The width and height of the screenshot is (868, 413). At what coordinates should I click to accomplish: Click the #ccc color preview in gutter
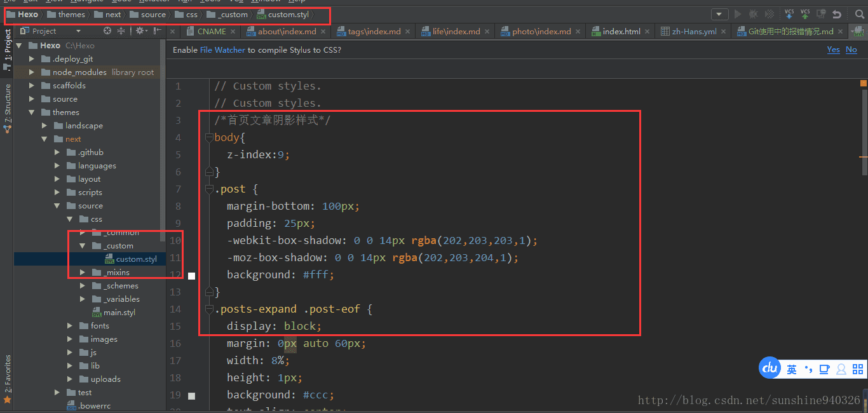pos(192,396)
